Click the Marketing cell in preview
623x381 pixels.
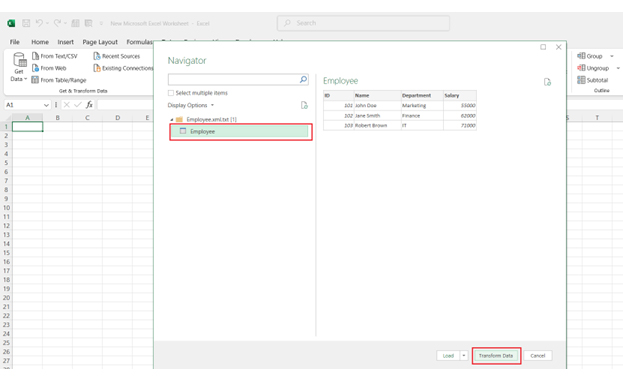422,106
